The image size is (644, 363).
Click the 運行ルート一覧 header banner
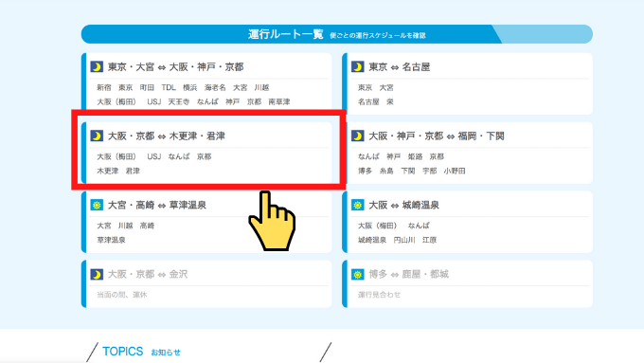coord(337,34)
